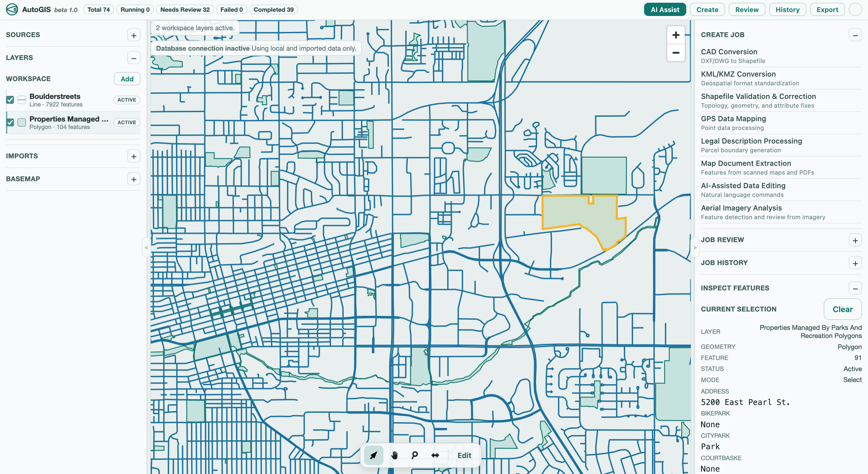This screenshot has width=868, height=474.
Task: Toggle Properties Managed layer checkbox
Action: (10, 122)
